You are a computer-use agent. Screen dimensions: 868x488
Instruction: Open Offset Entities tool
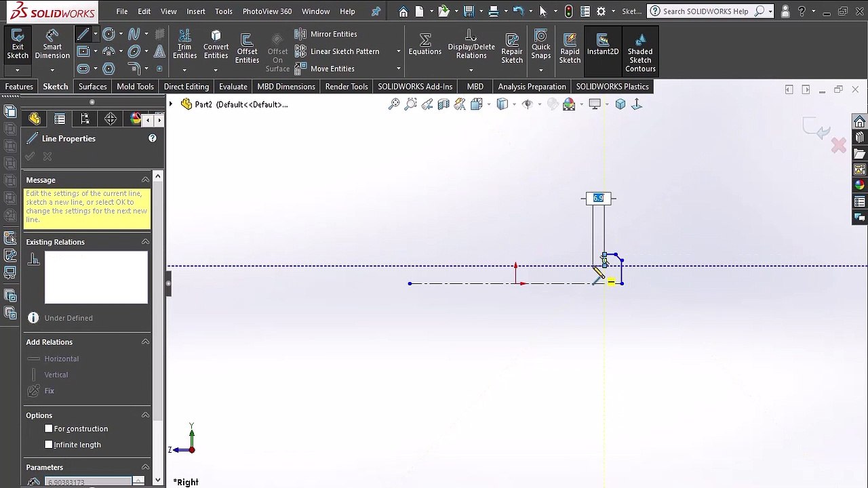click(247, 48)
